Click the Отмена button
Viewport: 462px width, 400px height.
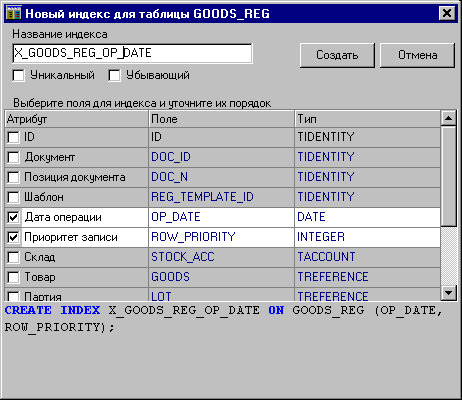coord(417,55)
